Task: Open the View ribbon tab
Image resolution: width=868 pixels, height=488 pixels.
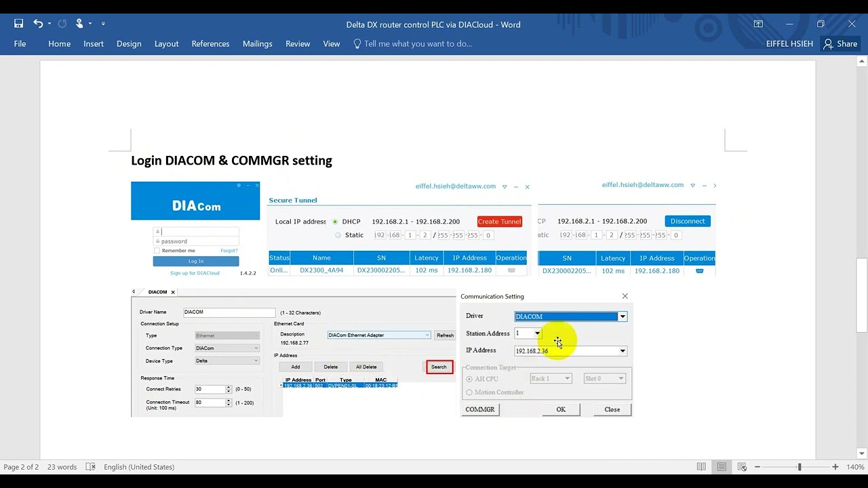Action: (332, 43)
